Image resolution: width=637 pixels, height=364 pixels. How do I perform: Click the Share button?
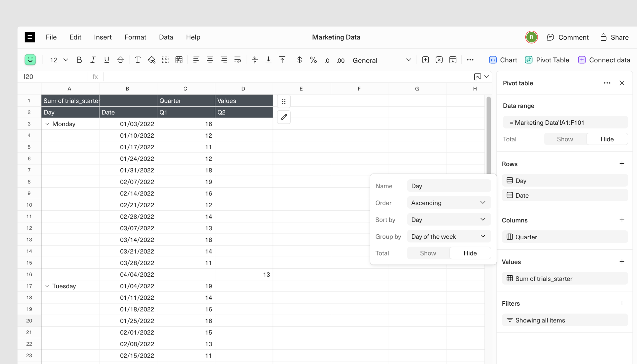click(614, 37)
